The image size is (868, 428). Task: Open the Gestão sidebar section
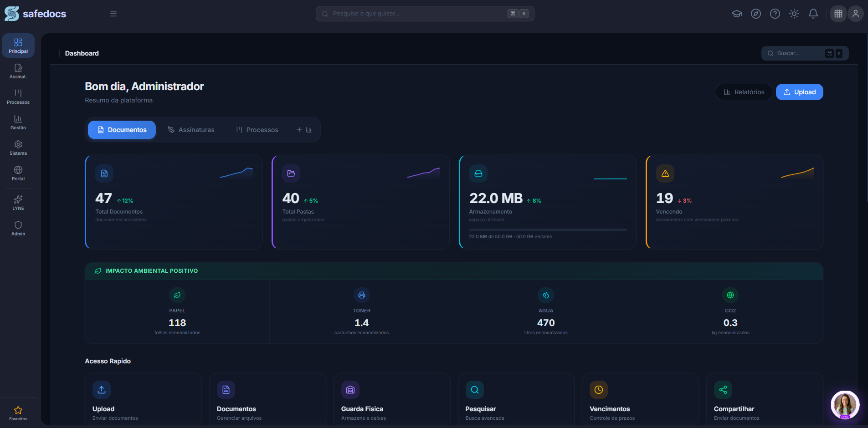18,122
